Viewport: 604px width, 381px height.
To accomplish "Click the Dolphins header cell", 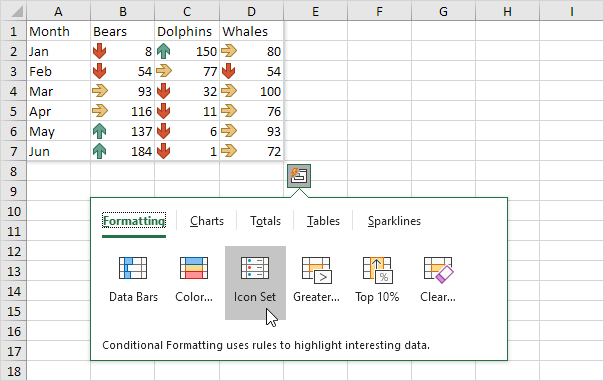I will [187, 31].
